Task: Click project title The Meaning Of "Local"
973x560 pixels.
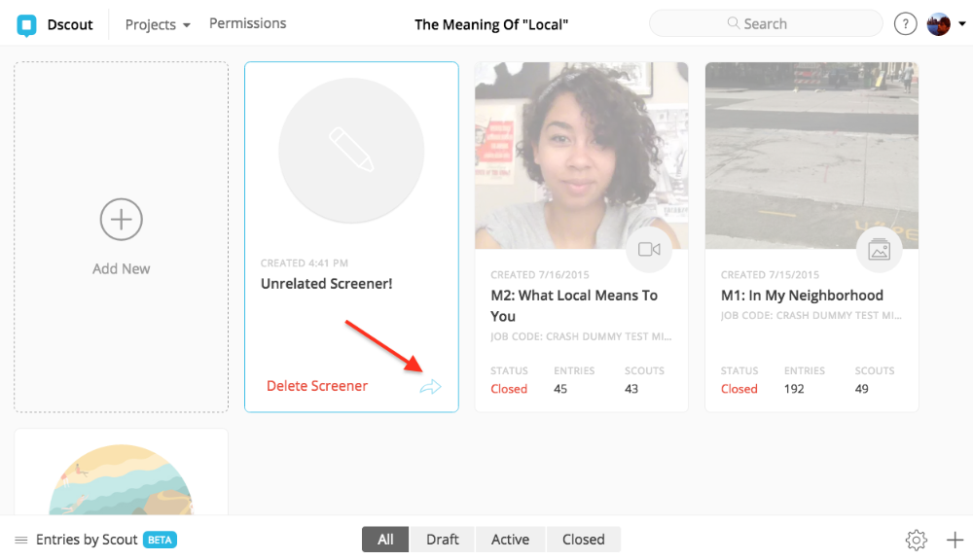Action: [x=491, y=25]
